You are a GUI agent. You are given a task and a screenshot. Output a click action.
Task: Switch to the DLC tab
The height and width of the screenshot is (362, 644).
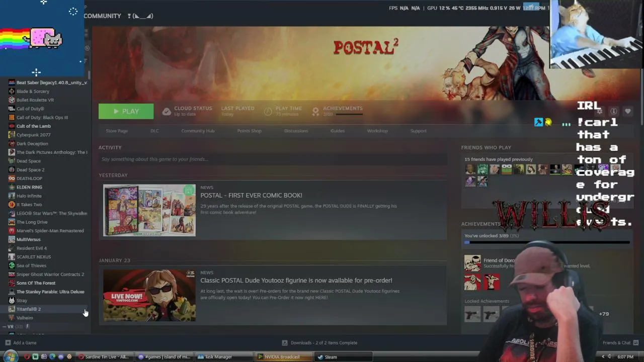154,131
